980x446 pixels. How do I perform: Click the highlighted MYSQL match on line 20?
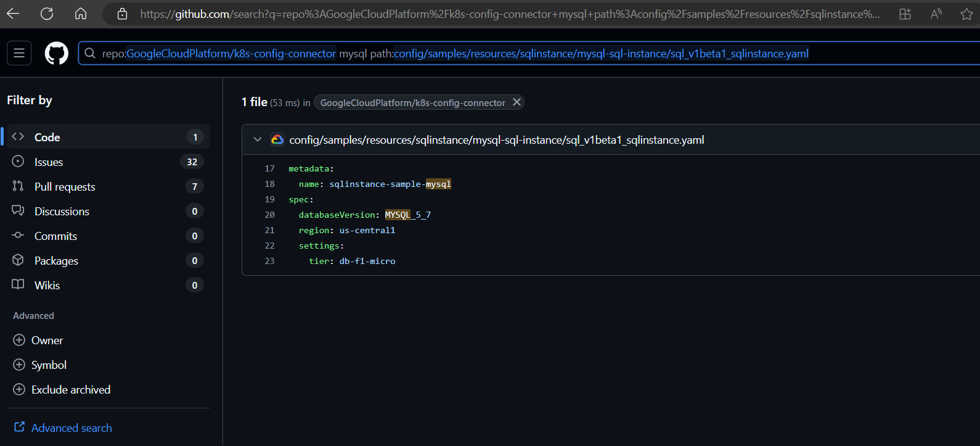(x=398, y=215)
